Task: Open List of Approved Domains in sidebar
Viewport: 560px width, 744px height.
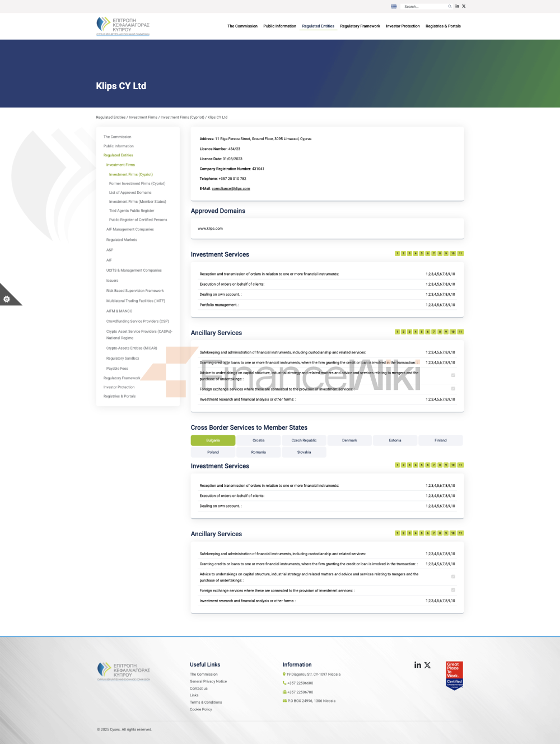Action: [x=130, y=193]
